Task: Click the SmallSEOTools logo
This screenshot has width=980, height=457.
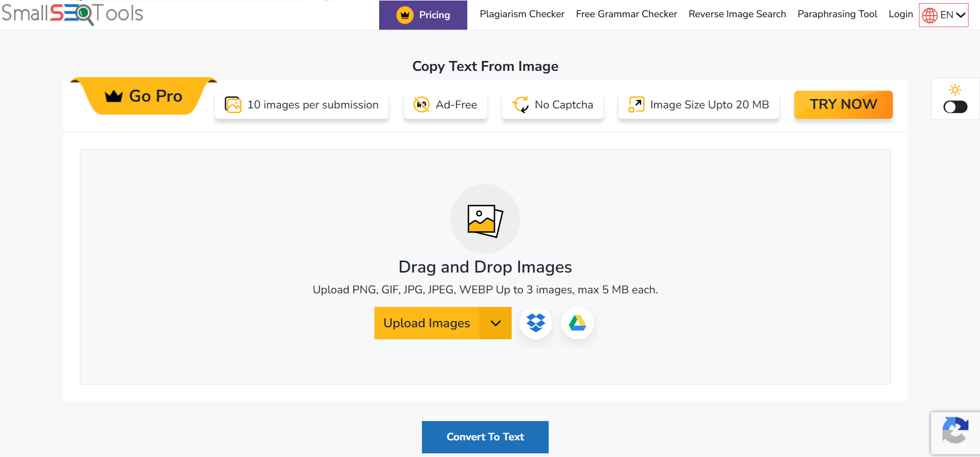Action: [72, 14]
